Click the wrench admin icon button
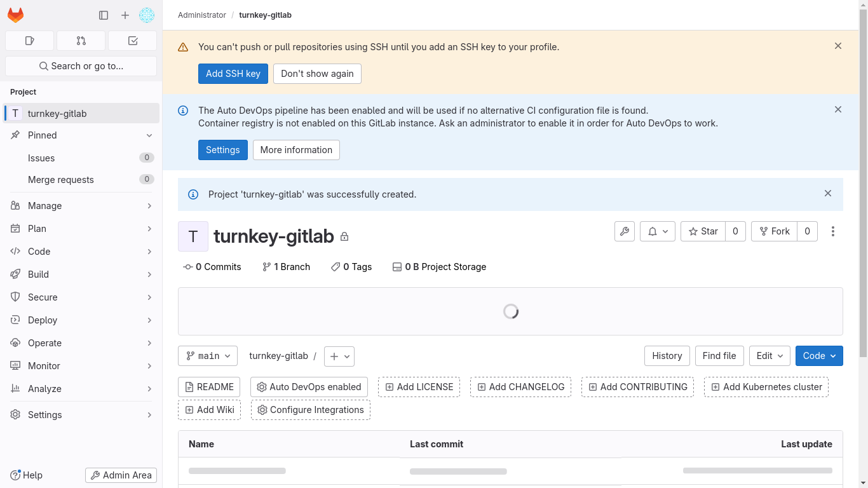This screenshot has height=488, width=868. [625, 231]
